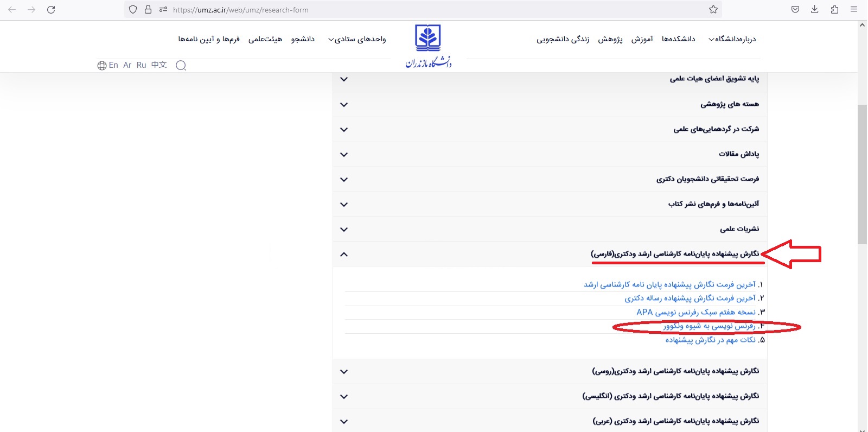Open the browser extensions puzzle icon

coord(834,10)
